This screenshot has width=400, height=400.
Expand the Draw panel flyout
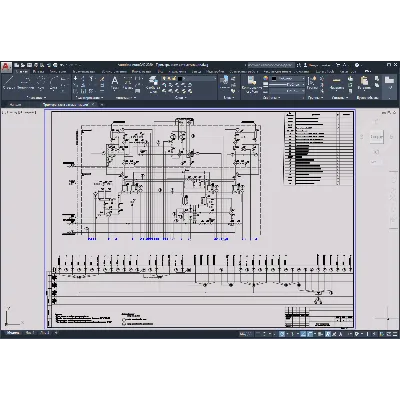tap(36, 98)
